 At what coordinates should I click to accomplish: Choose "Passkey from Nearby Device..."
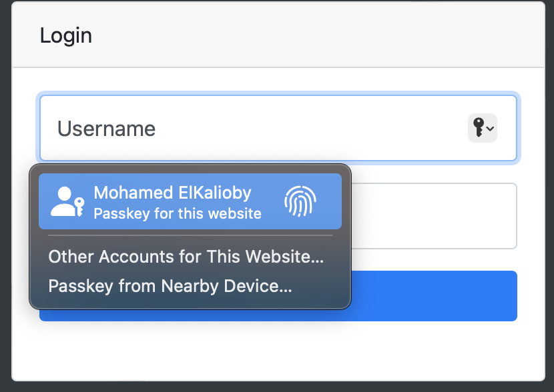pos(170,286)
